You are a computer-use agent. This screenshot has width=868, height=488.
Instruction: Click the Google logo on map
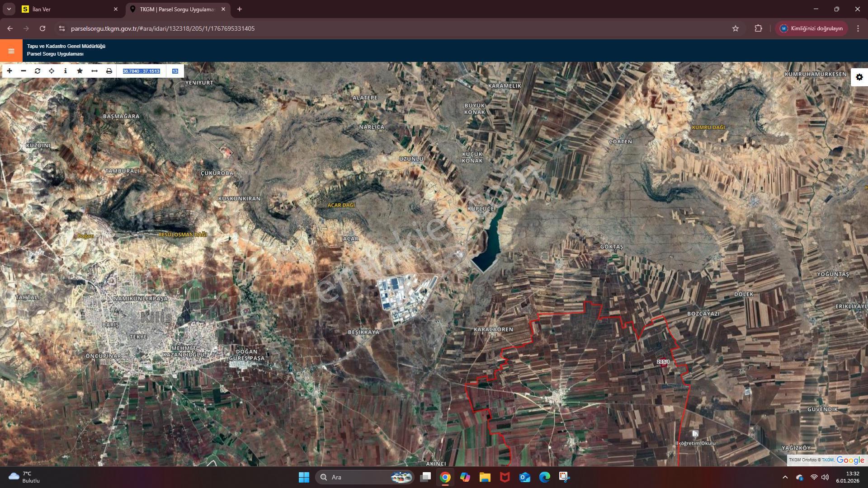pyautogui.click(x=850, y=460)
